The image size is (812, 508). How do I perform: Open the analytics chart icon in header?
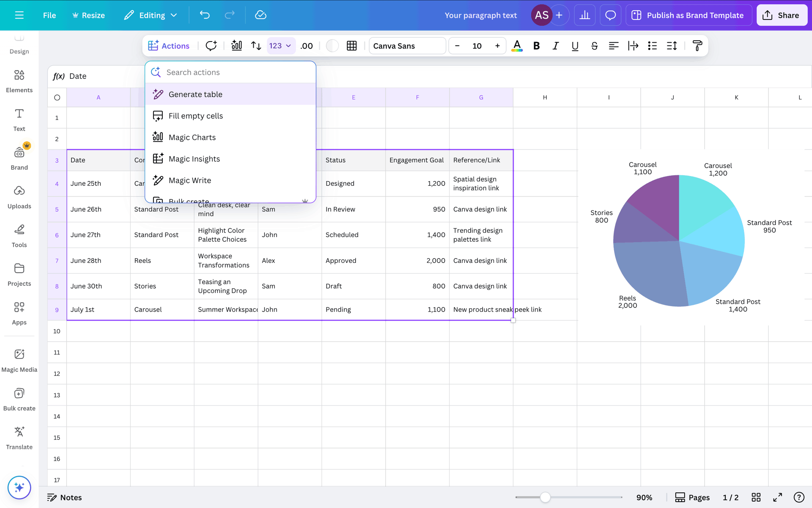click(585, 15)
